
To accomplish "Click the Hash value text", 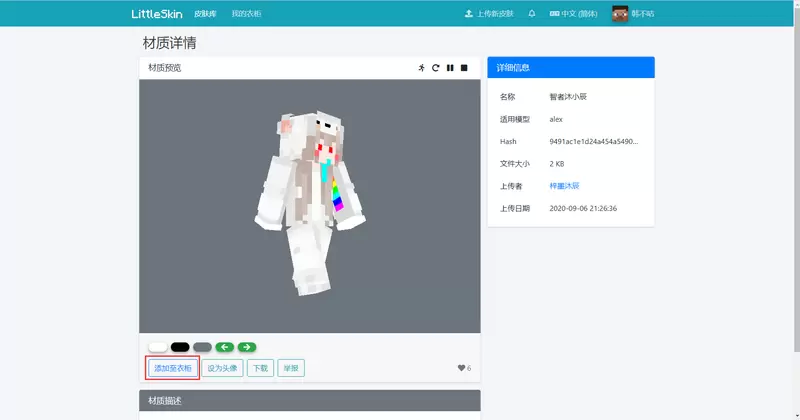I will tap(593, 141).
